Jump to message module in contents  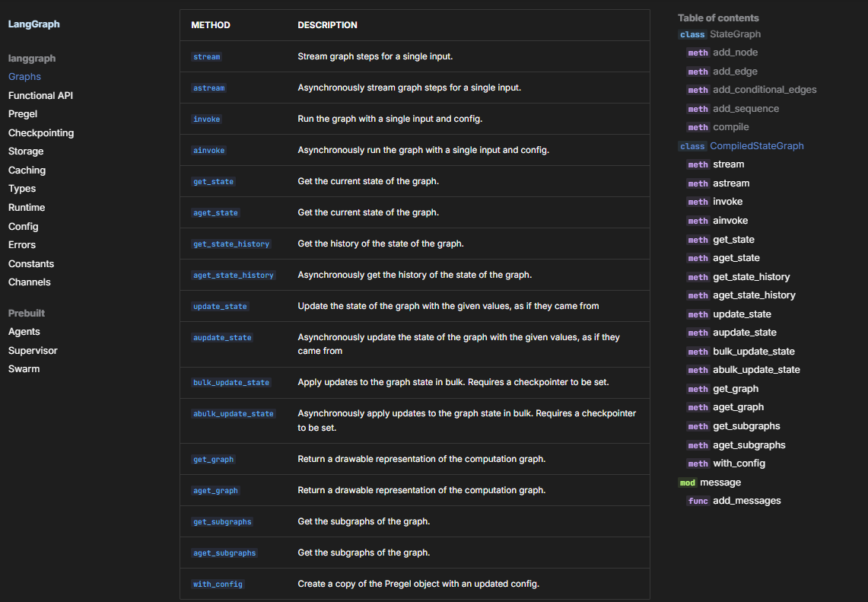[x=720, y=483]
